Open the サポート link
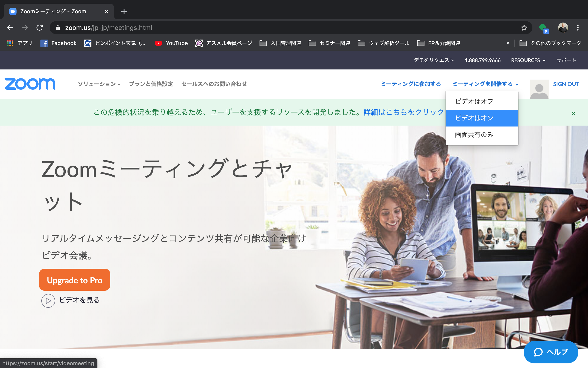 click(x=566, y=60)
